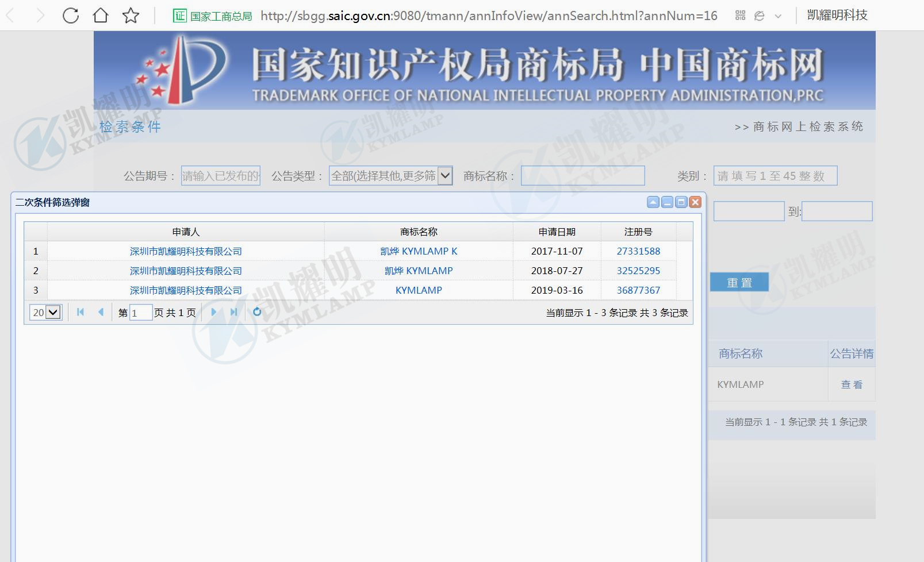Go to previous page arrow in pager

(101, 312)
